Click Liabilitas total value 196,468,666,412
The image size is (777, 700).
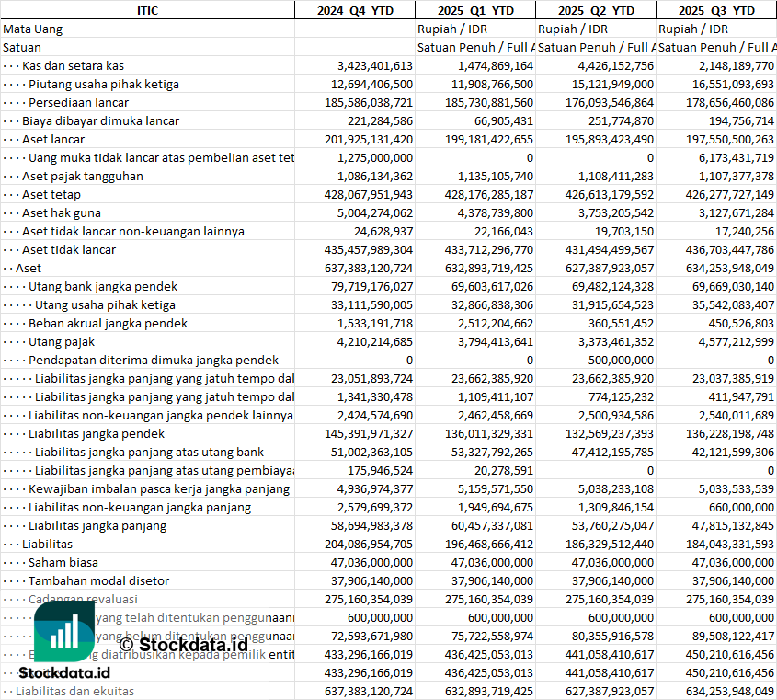tap(489, 543)
